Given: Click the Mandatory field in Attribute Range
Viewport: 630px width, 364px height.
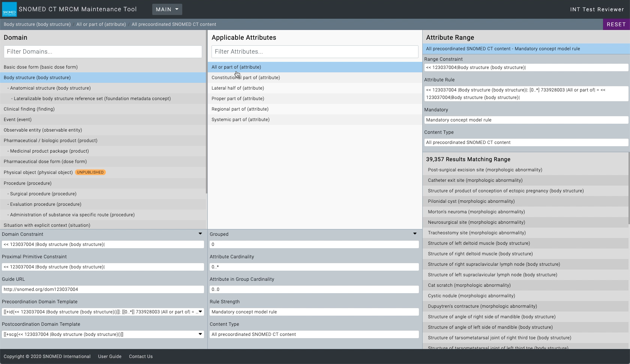Looking at the screenshot, I should pos(526,120).
